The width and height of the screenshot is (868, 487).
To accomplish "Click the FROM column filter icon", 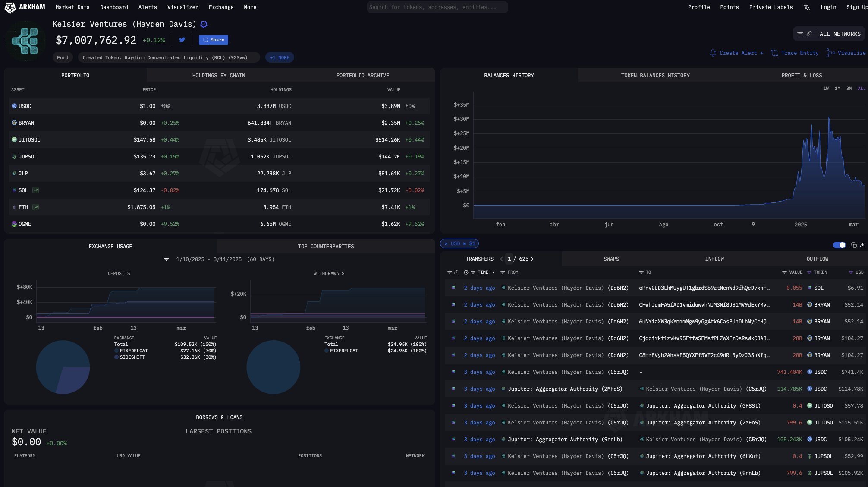I will pyautogui.click(x=503, y=272).
